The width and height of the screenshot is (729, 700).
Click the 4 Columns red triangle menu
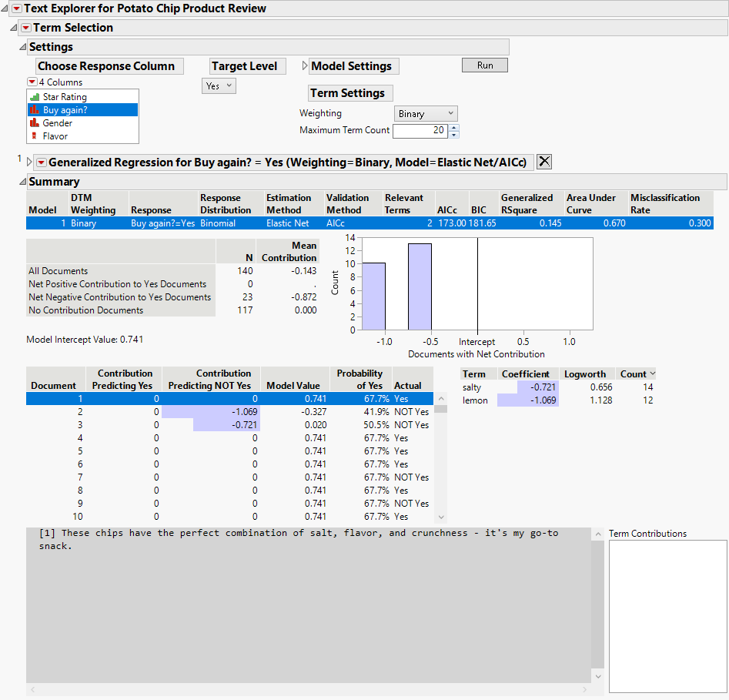coord(32,82)
